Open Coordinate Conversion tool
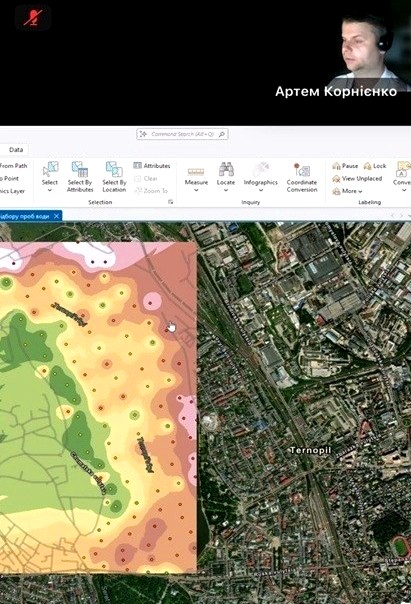The height and width of the screenshot is (604, 411). click(302, 177)
